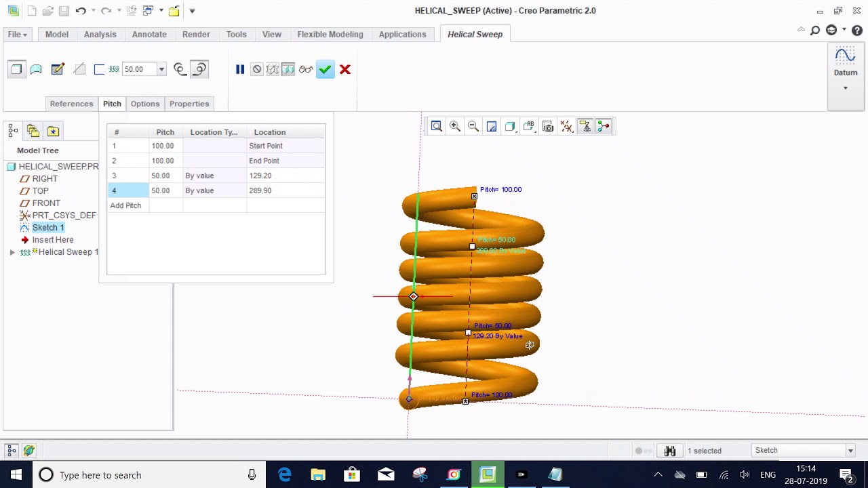Expand the Helical Sweep 1 tree node

[12, 252]
